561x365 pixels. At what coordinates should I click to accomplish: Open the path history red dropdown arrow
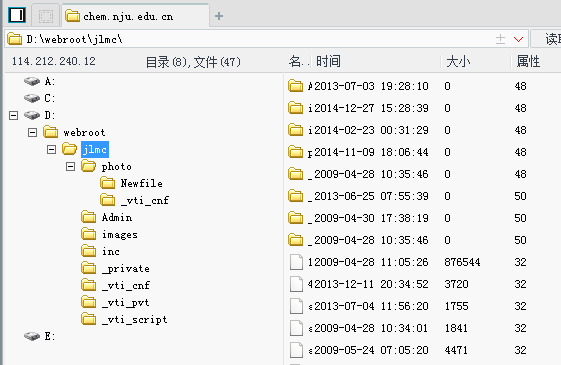click(518, 39)
